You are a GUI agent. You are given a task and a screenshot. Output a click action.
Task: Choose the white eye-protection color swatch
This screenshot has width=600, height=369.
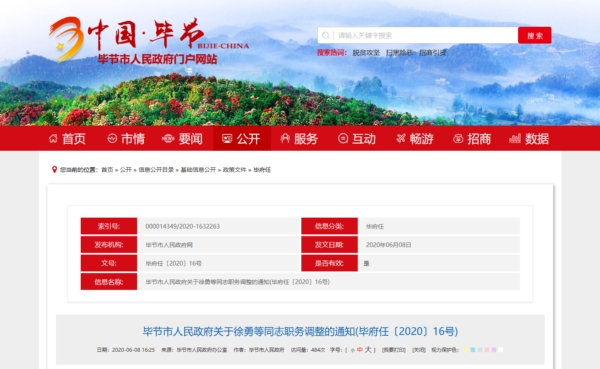(501, 350)
